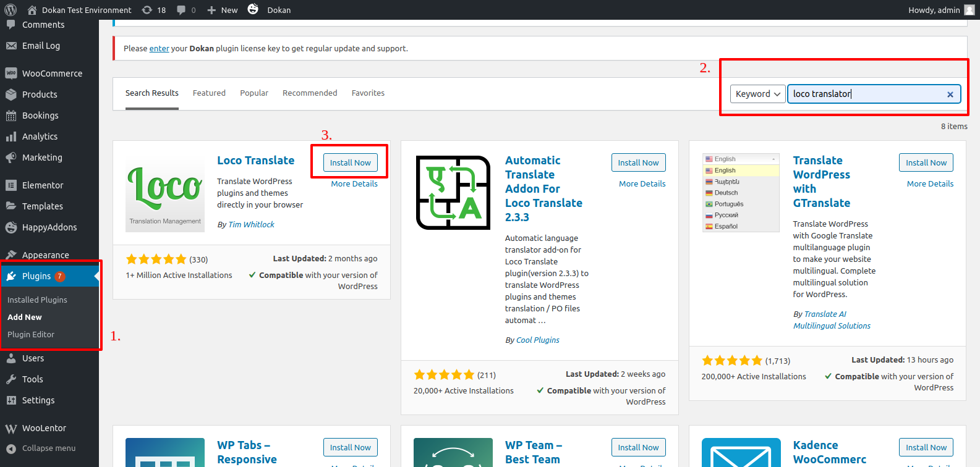The width and height of the screenshot is (980, 467).
Task: Open the WP Tabs plugin title link
Action: [247, 453]
